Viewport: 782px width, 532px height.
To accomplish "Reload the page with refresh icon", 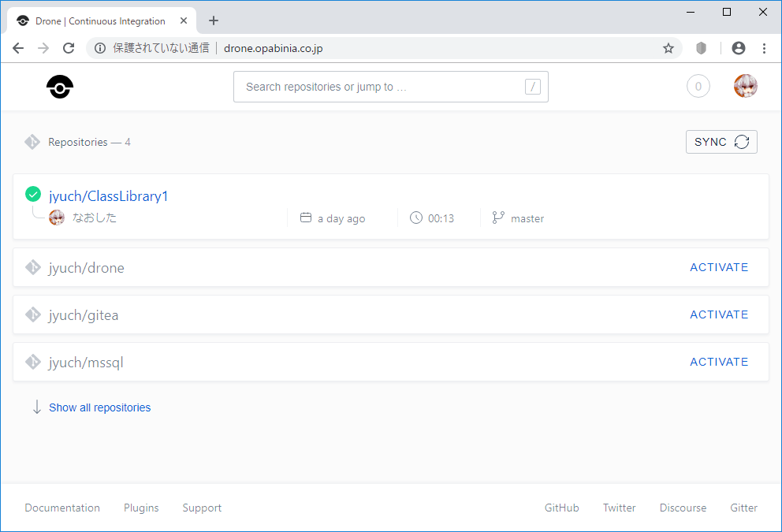I will tap(69, 48).
